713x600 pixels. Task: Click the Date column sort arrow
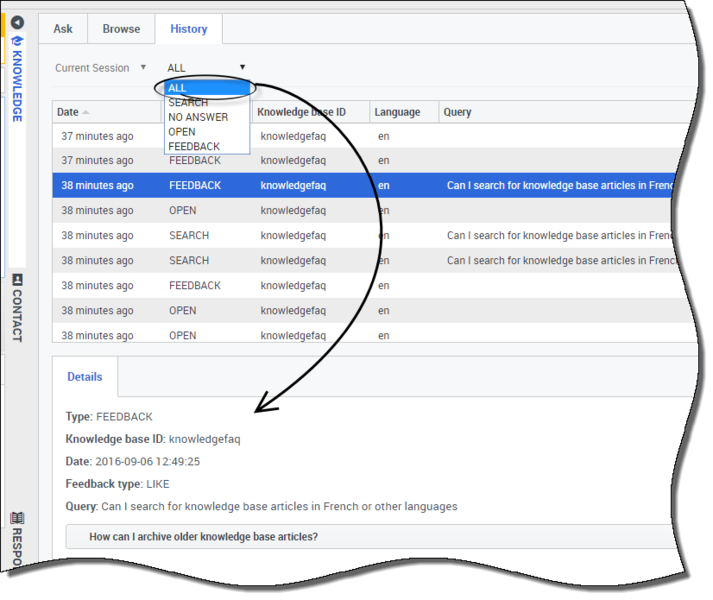(x=86, y=113)
